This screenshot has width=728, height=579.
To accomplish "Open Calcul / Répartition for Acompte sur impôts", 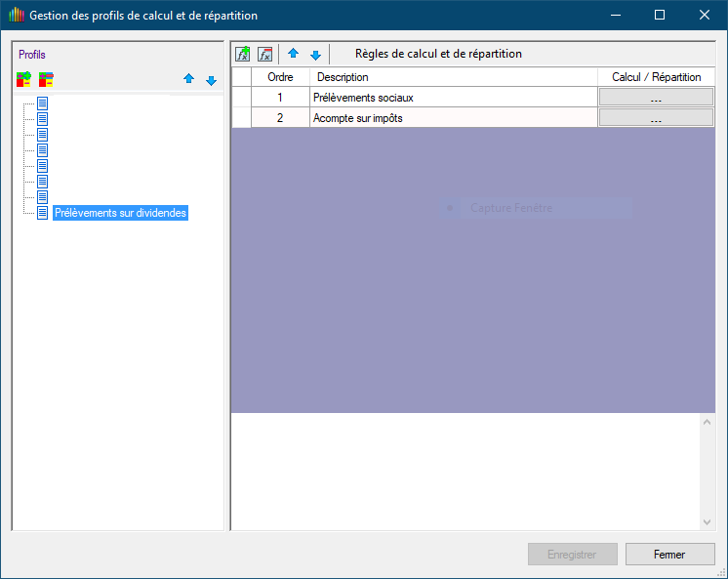I will click(x=656, y=118).
